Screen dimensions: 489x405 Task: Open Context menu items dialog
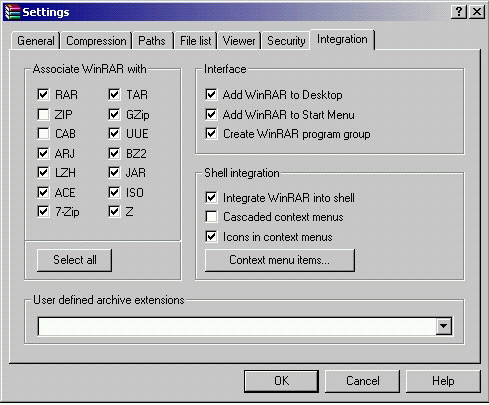pos(280,260)
